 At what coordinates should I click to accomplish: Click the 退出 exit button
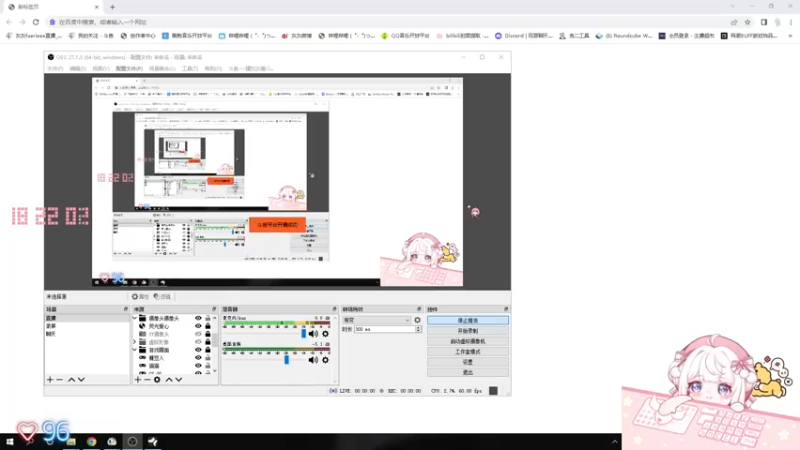[468, 372]
